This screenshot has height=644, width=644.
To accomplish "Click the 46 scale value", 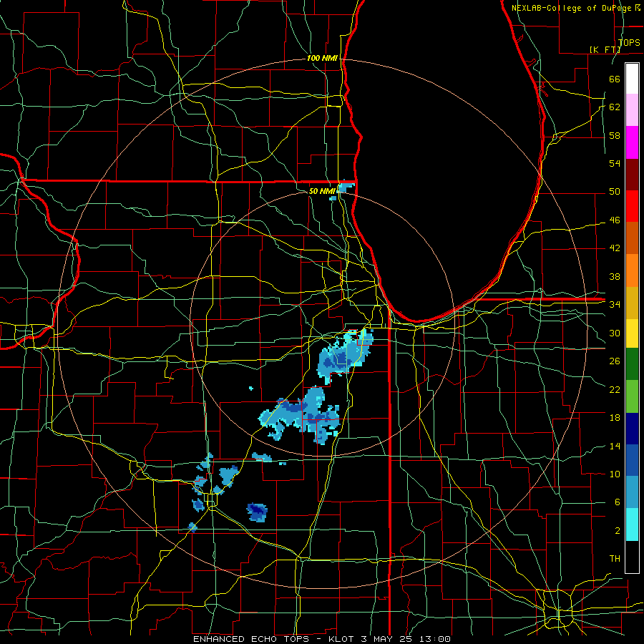I will (x=615, y=220).
